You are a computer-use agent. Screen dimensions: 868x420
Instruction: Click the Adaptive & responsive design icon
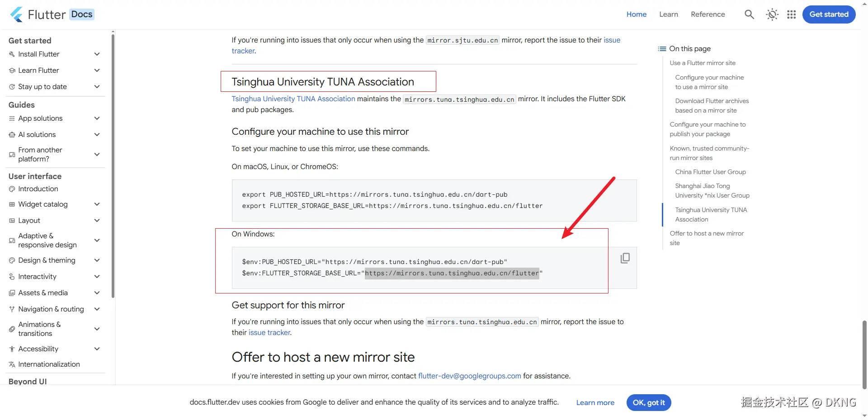12,241
